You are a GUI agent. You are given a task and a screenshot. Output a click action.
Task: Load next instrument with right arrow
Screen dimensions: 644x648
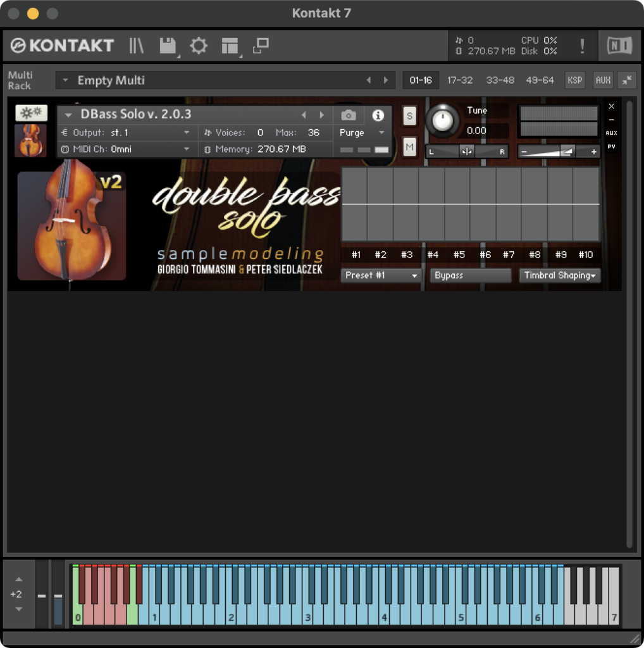[x=322, y=115]
